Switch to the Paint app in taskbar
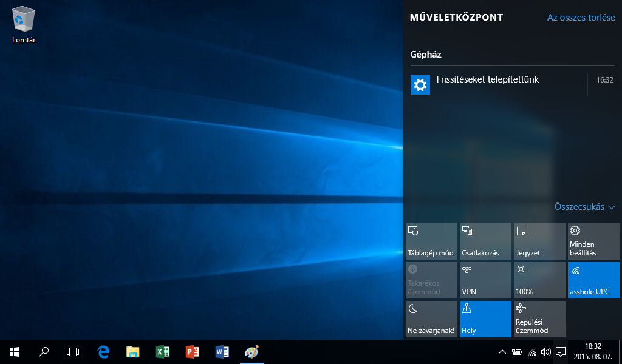The width and height of the screenshot is (622, 364). [x=251, y=351]
